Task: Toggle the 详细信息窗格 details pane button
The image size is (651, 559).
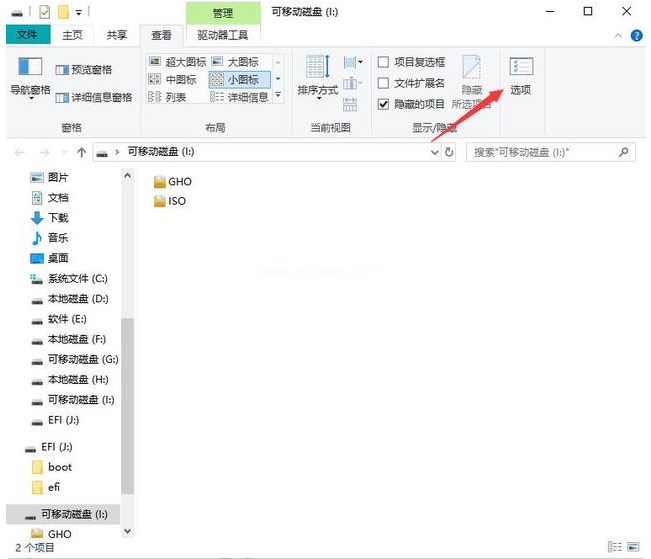Action: point(93,98)
